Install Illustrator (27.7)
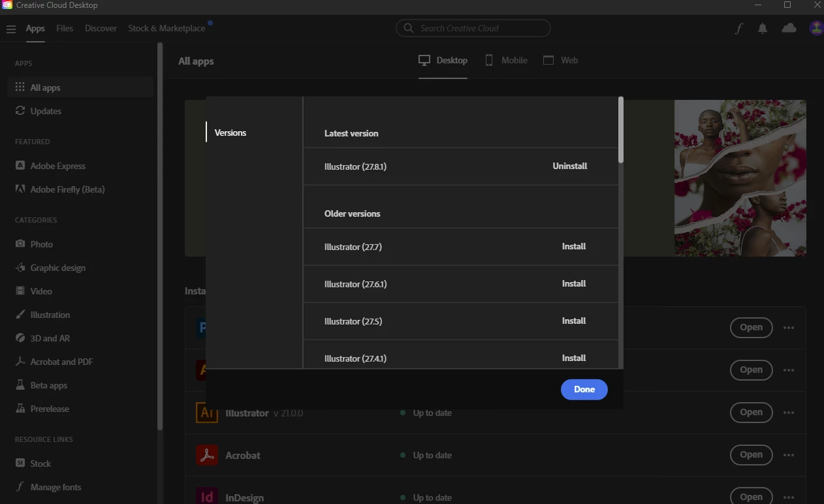The image size is (824, 504). point(574,246)
